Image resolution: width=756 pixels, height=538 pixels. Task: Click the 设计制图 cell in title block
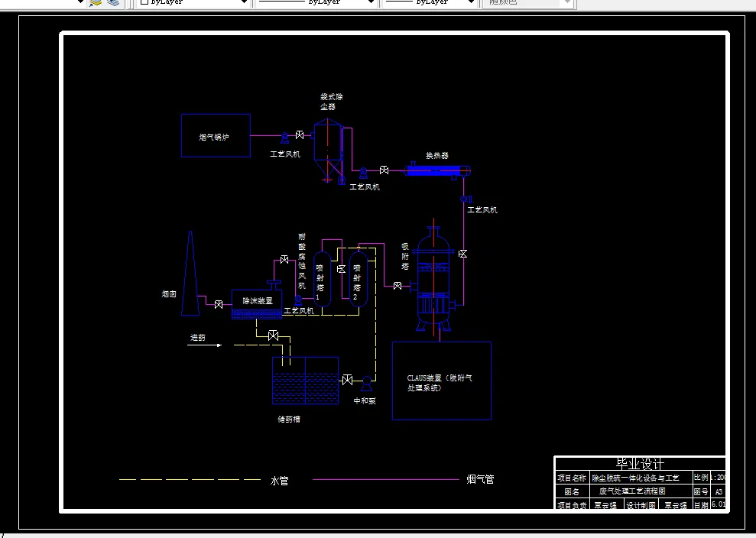[641, 505]
